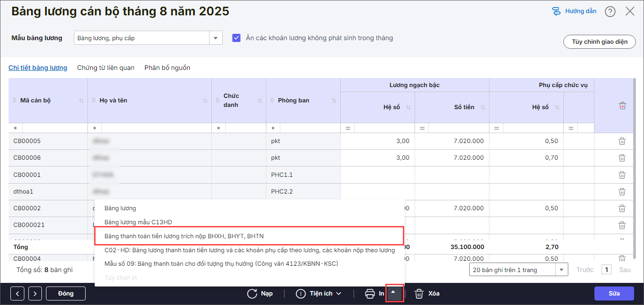
Task: Open the Mẫu bảng lương dropdown
Action: pos(215,38)
